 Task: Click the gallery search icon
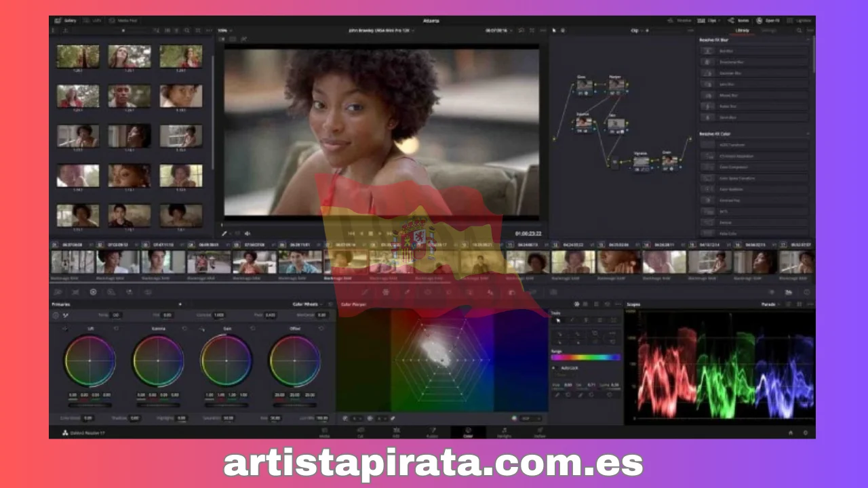coord(187,30)
